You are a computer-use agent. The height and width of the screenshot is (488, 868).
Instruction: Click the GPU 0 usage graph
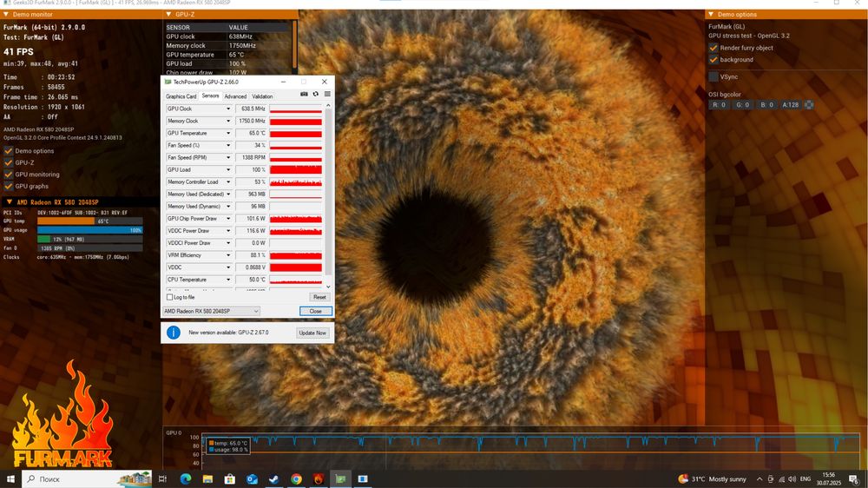point(530,450)
